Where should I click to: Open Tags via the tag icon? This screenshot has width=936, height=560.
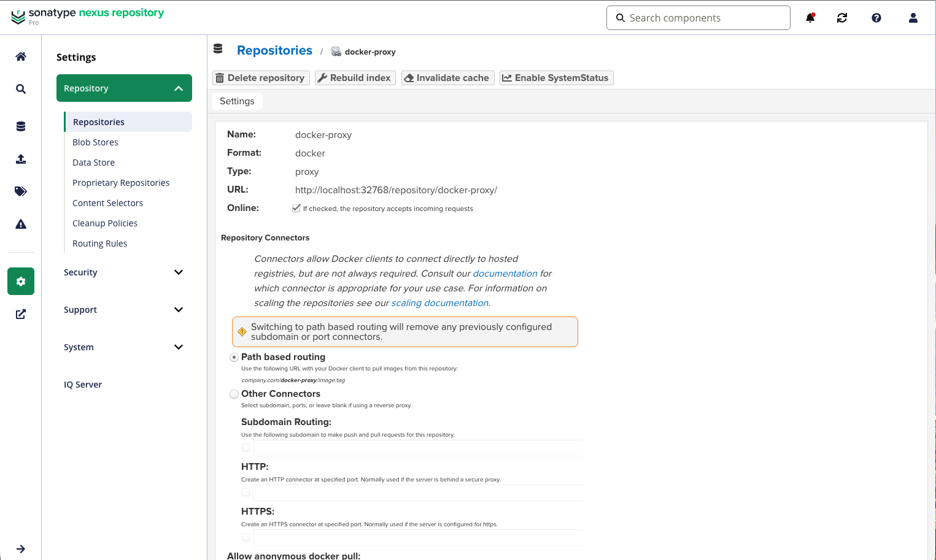[x=20, y=191]
